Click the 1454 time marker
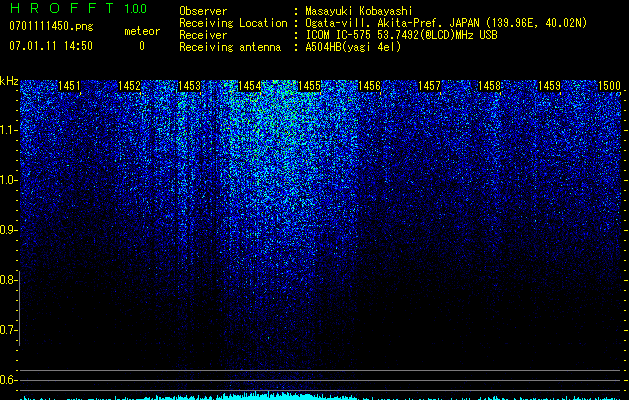The width and height of the screenshot is (629, 400). point(249,86)
